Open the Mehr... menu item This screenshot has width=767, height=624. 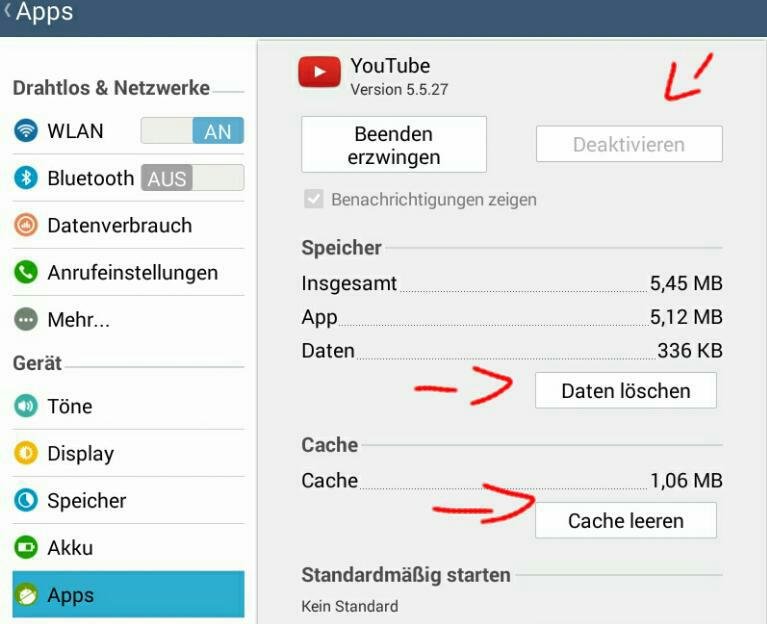tap(128, 319)
